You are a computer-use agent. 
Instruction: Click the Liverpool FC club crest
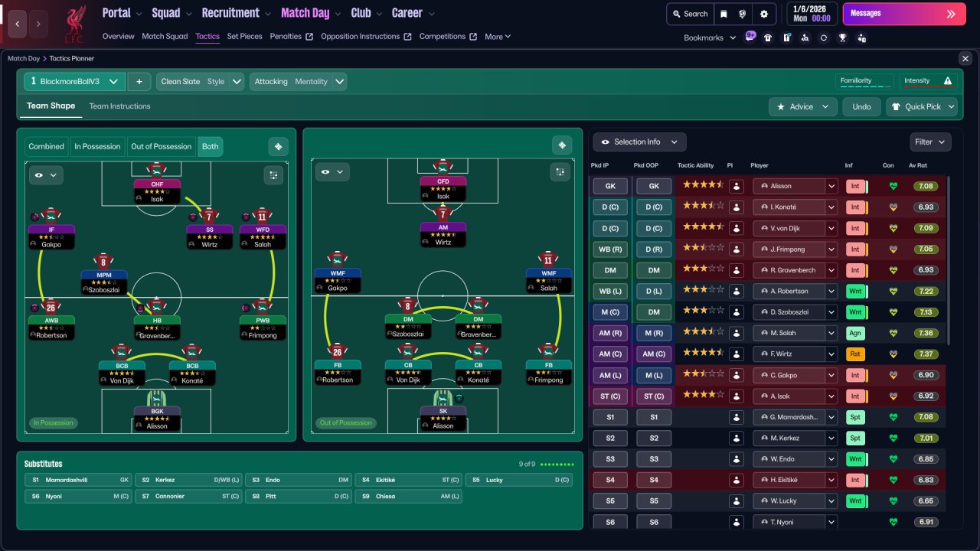[x=75, y=23]
